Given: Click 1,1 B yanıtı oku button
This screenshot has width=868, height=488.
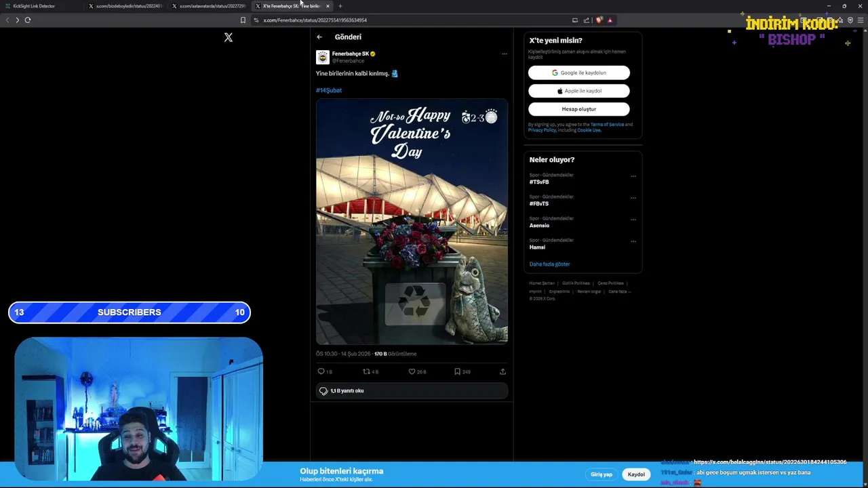Looking at the screenshot, I should pyautogui.click(x=412, y=391).
